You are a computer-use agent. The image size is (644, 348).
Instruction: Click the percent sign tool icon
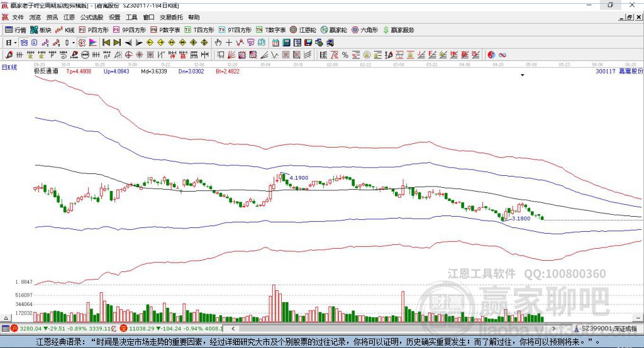point(345,55)
